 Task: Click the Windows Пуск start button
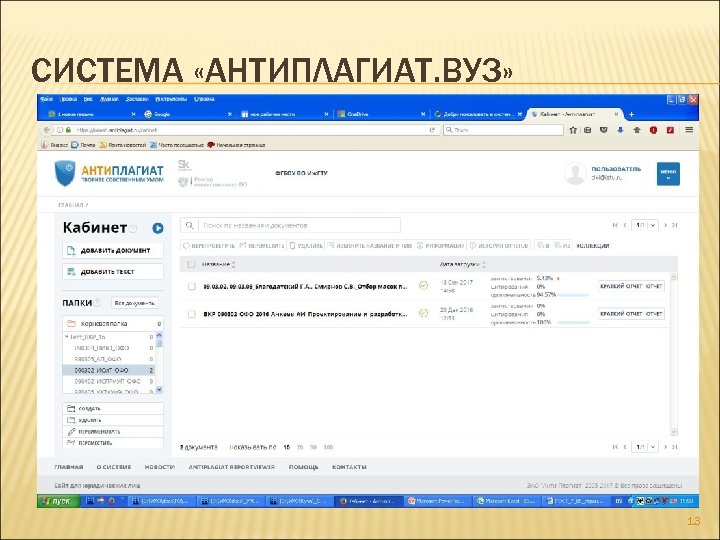pos(59,501)
